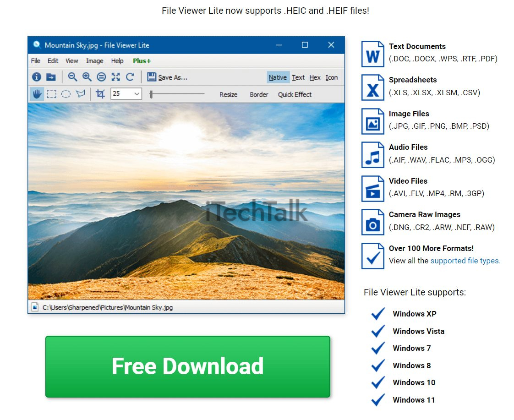Click the green Plus+ menu item
514x420 pixels.
(x=142, y=61)
